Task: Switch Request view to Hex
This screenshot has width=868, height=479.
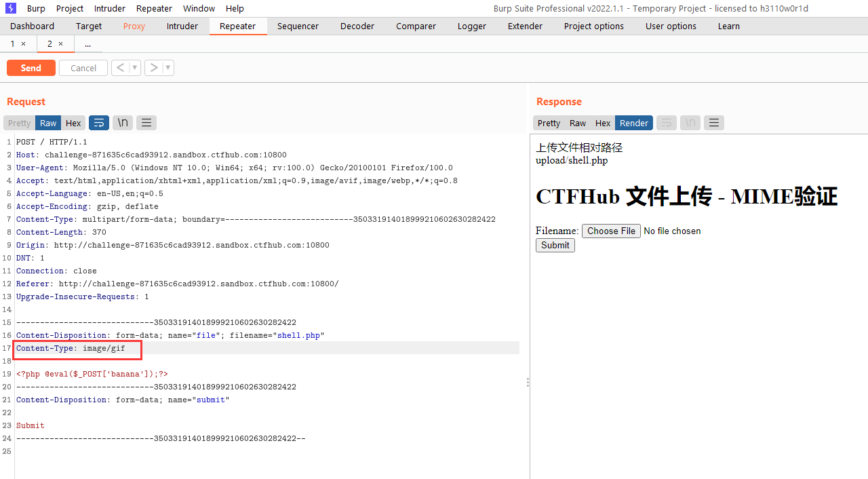Action: tap(73, 123)
